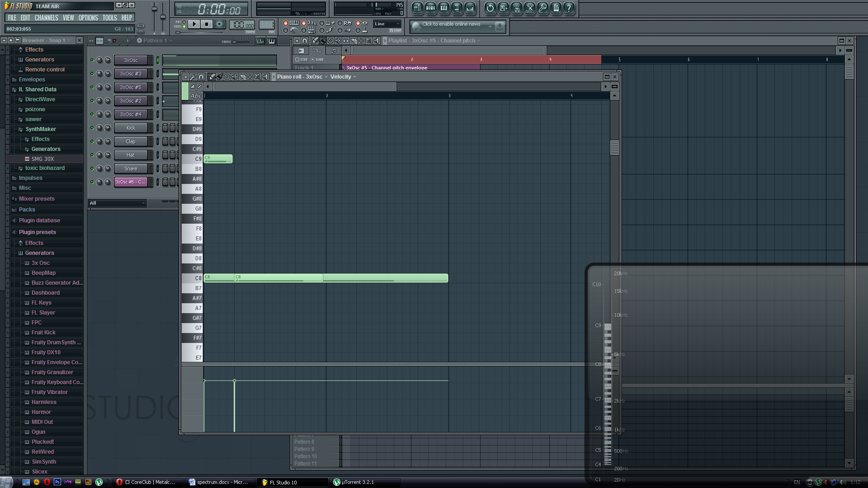Screen dimensions: 868x488
Task: Show the step sequencer via shortcut icon
Action: [430, 8]
